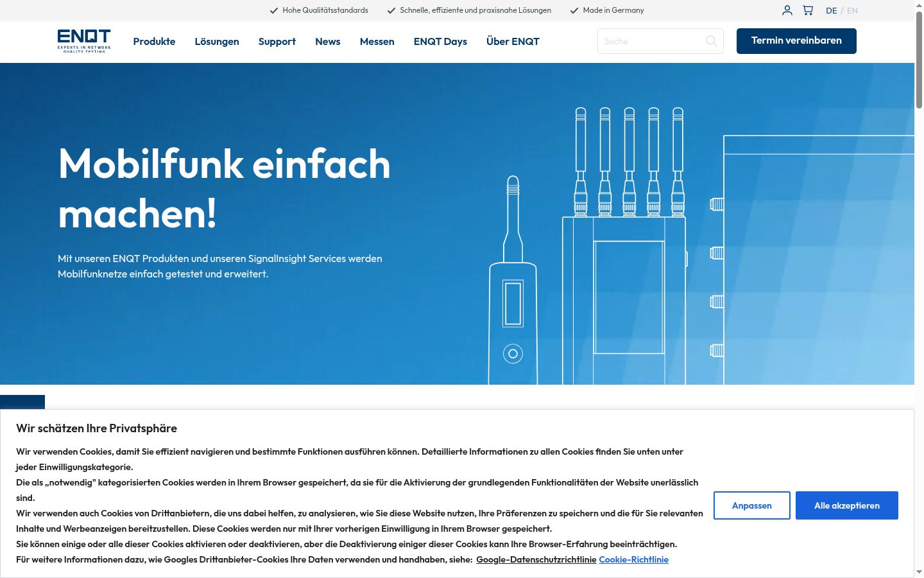Open the Messen menu item

click(x=377, y=42)
